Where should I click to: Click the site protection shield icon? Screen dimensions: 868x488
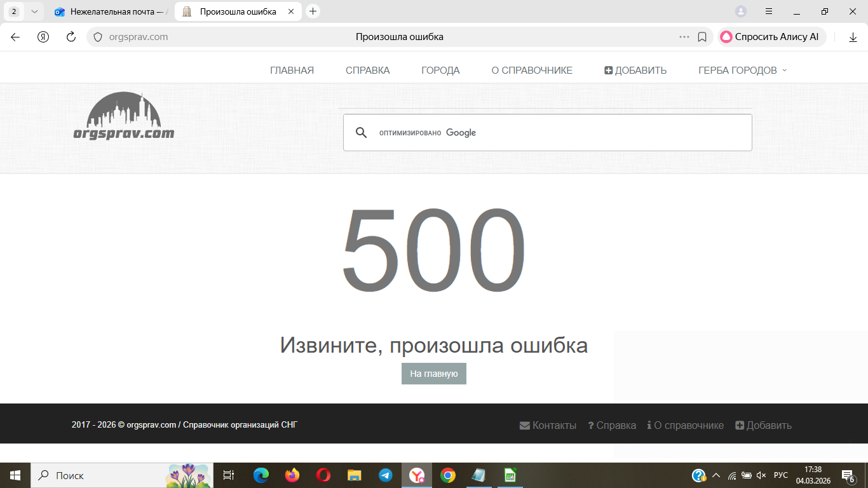[x=98, y=37]
